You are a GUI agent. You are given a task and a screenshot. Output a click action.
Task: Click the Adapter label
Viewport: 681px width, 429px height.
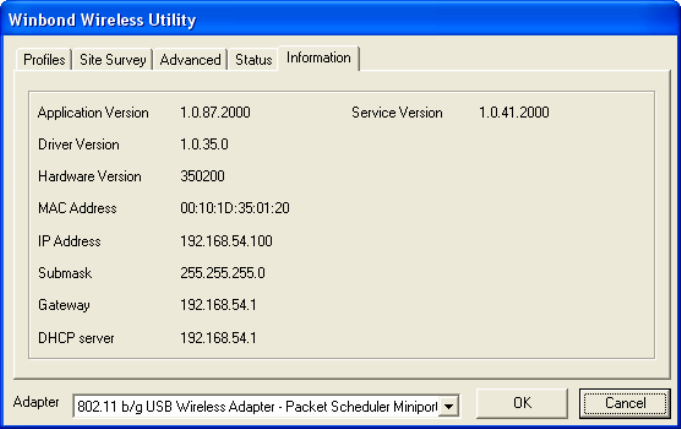[36, 402]
